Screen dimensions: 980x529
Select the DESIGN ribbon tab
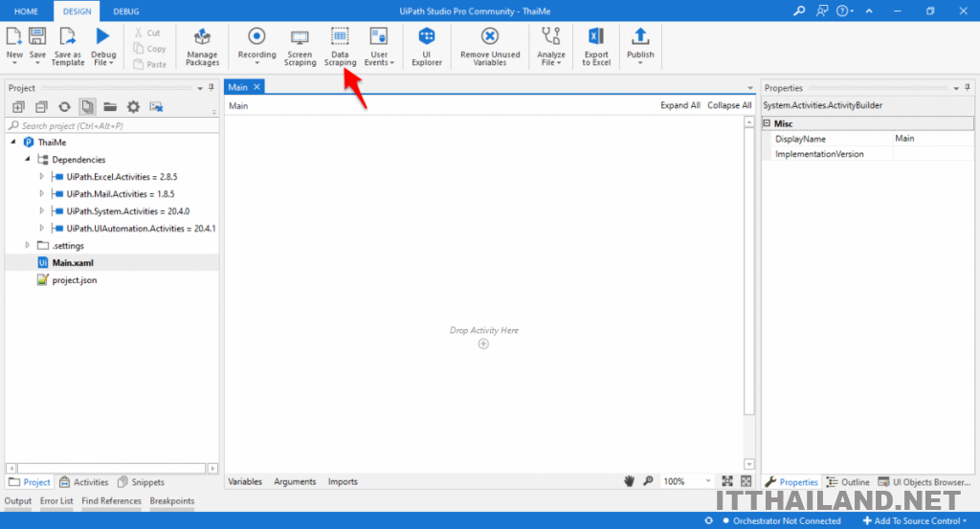coord(77,11)
